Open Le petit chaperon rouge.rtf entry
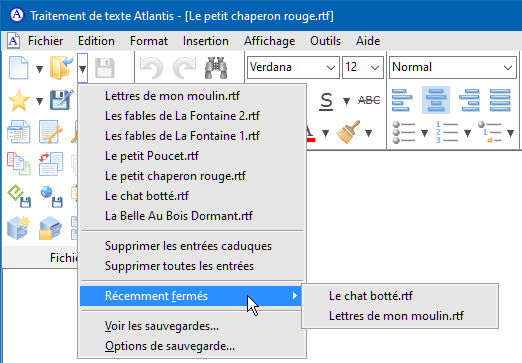Screen dimensions: 522x363 point(192,176)
